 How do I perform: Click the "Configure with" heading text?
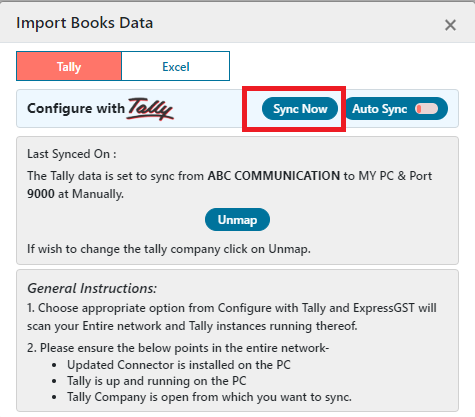(76, 108)
